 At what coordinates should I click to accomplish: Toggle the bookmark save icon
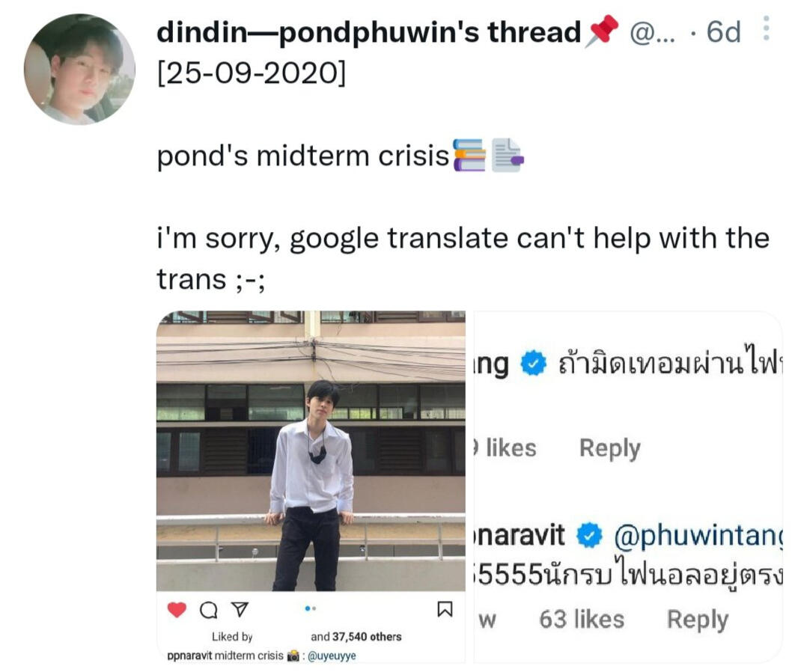(x=445, y=609)
